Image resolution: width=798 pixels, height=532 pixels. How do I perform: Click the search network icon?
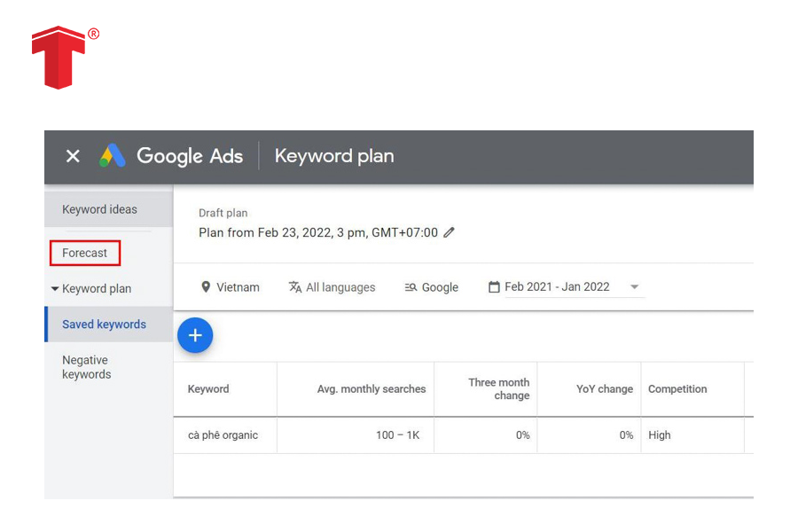(411, 287)
